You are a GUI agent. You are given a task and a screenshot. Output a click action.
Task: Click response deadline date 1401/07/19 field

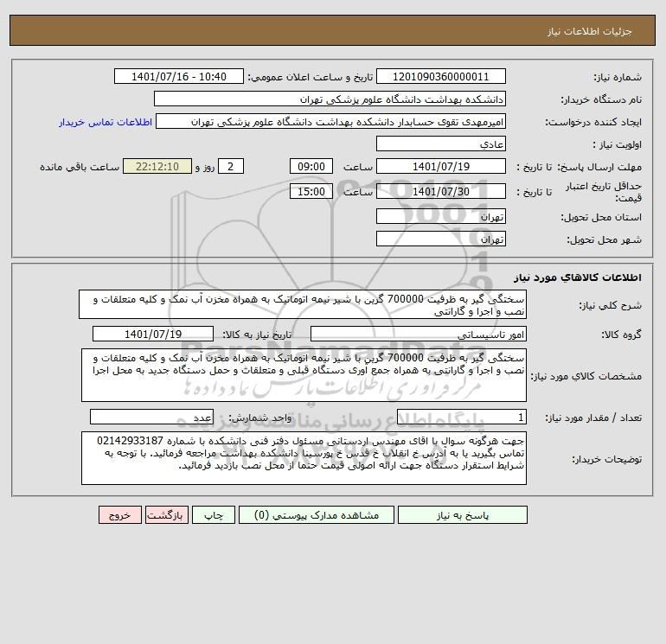441,167
